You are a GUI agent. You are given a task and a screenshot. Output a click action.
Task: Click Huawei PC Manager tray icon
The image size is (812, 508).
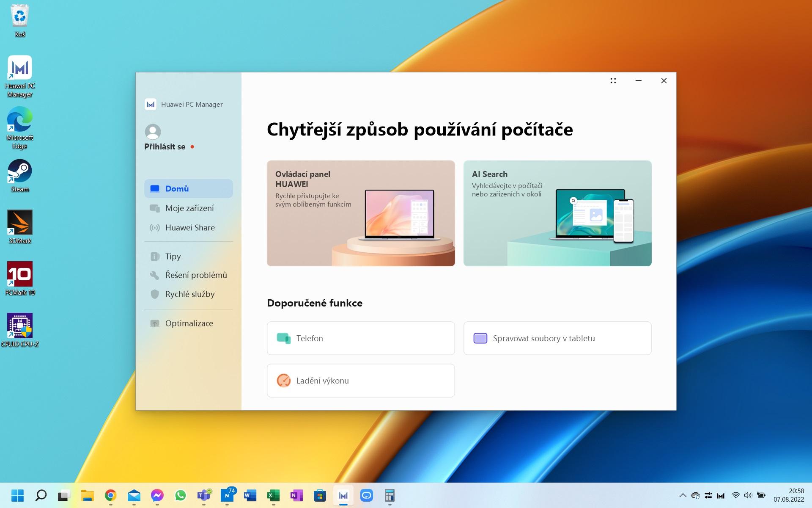tap(721, 495)
